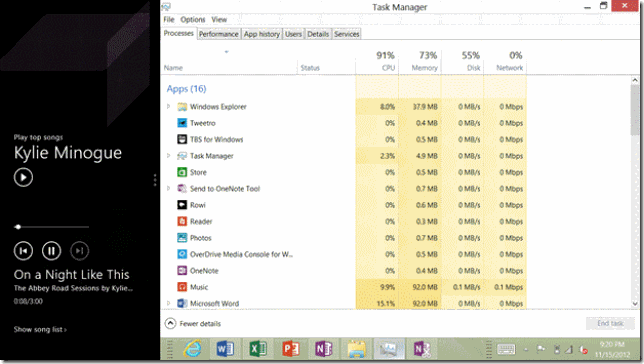Switch to the Performance tab

[218, 34]
